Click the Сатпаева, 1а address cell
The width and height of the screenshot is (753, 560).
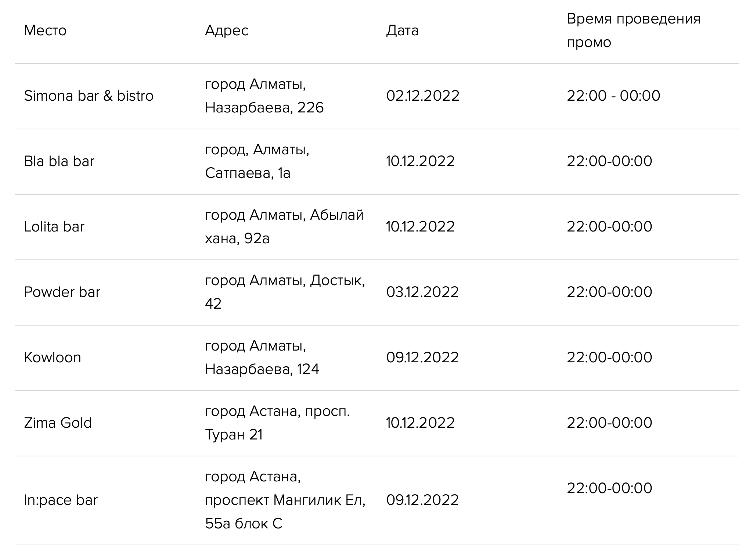click(257, 161)
